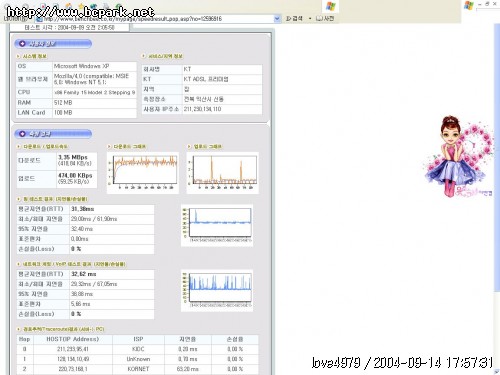Click the first latency test graph
Image resolution: width=500 pixels, height=375 pixels.
pos(217,225)
